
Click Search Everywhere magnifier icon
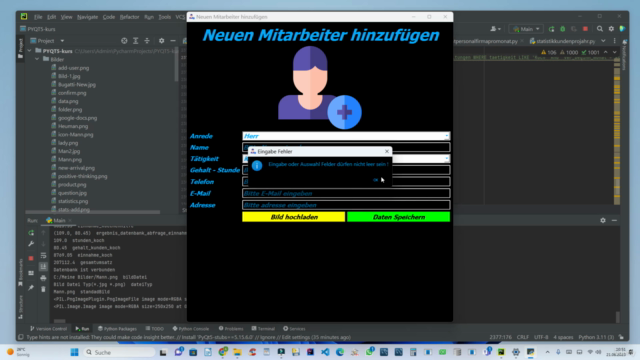tap(600, 29)
